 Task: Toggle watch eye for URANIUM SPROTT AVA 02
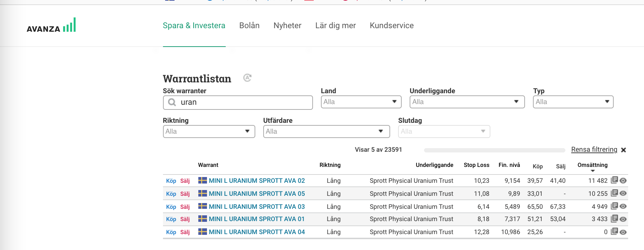pos(623,181)
